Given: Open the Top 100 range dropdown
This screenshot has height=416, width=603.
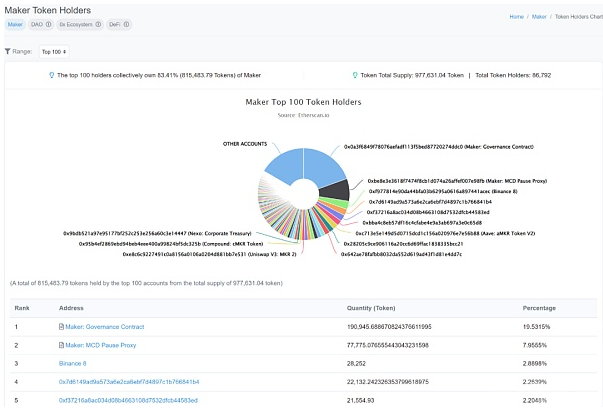Looking at the screenshot, I should point(54,50).
